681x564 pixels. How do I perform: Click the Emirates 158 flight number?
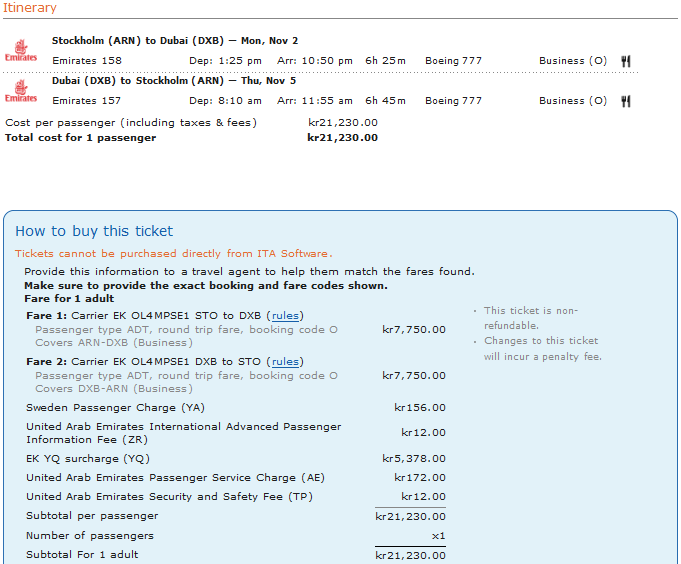(x=87, y=61)
